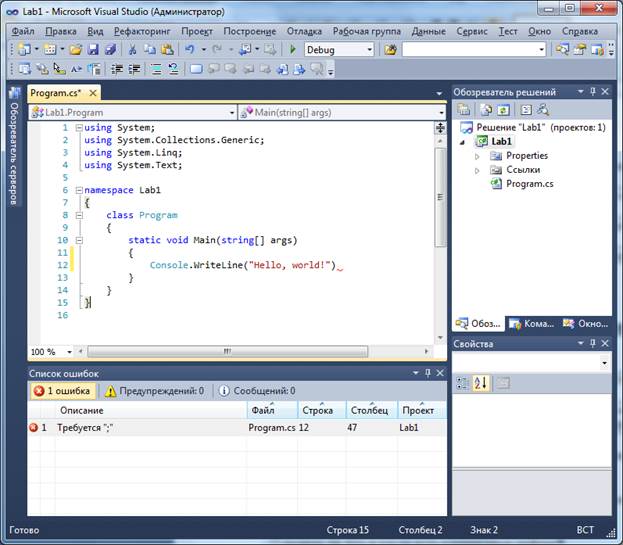Click the Find in Files icon
The image size is (623, 545).
point(390,50)
